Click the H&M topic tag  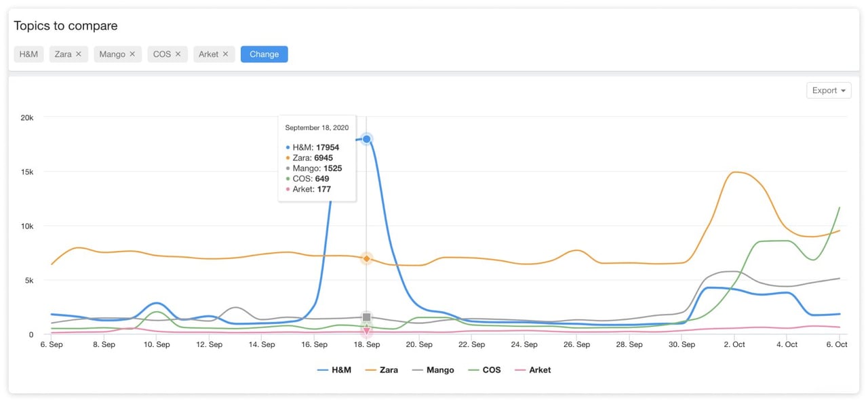pyautogui.click(x=28, y=54)
